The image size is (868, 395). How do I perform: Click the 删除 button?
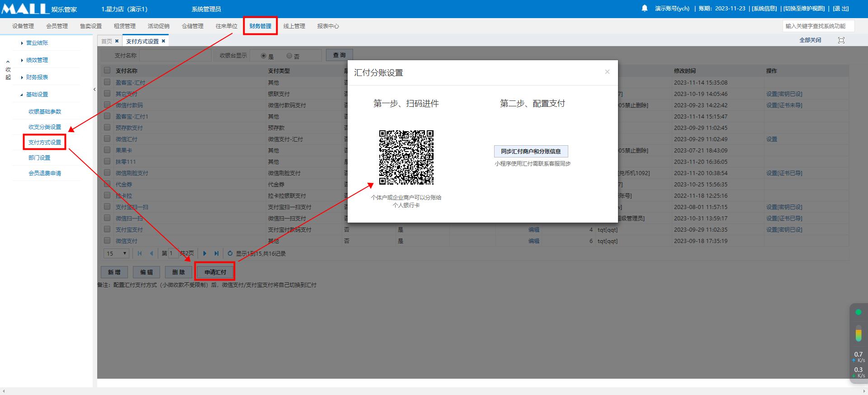pyautogui.click(x=179, y=272)
